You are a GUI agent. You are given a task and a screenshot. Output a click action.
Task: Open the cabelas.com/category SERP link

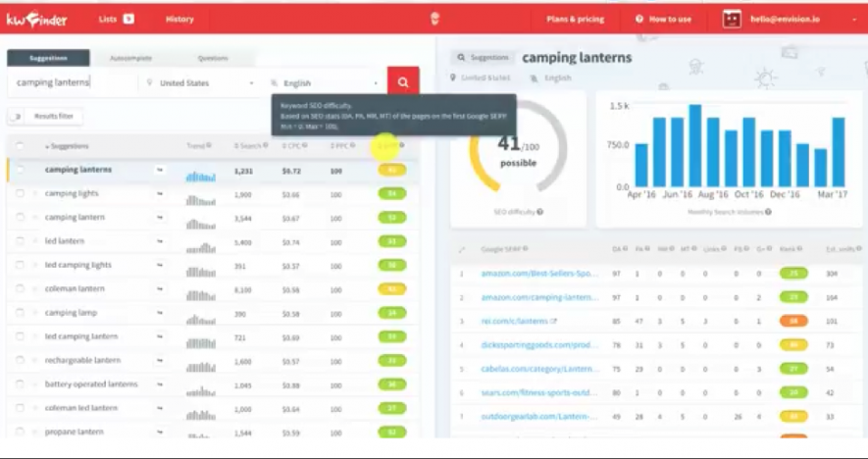539,369
